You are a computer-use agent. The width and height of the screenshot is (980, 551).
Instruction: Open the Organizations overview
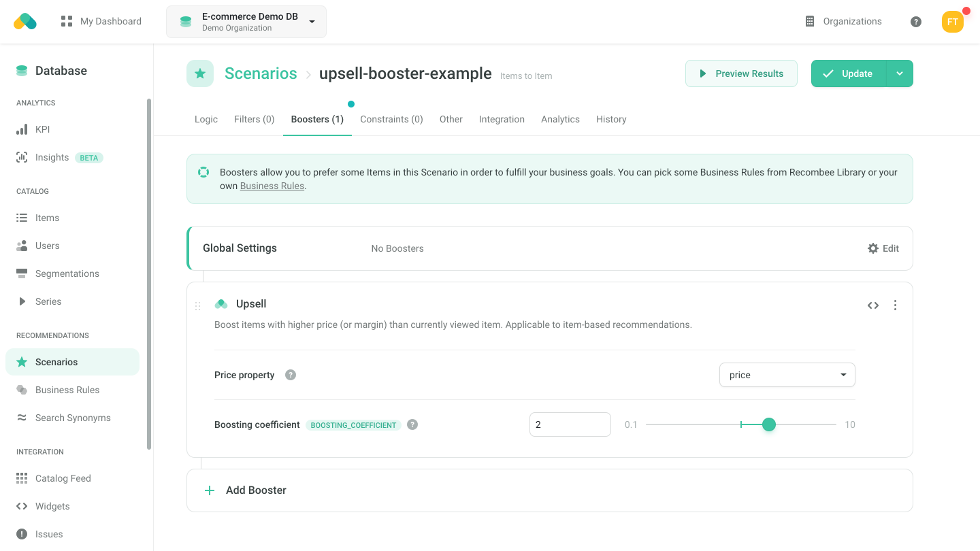tap(843, 21)
